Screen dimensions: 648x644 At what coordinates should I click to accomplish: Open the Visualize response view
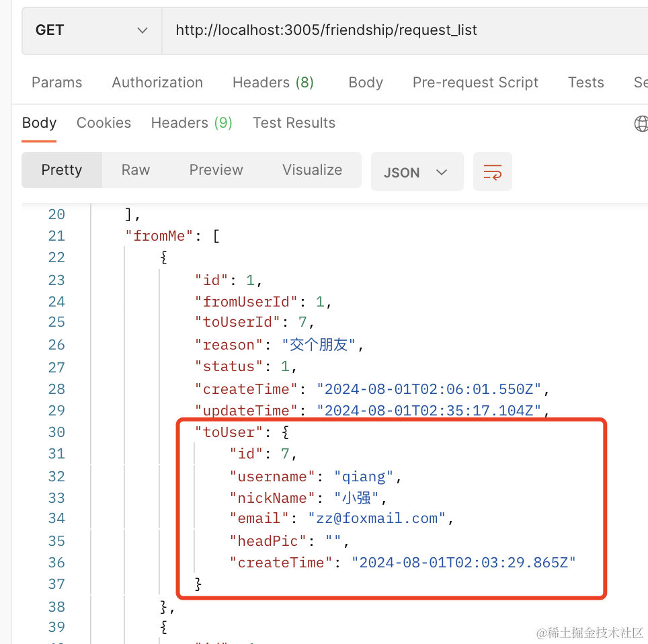pyautogui.click(x=312, y=170)
